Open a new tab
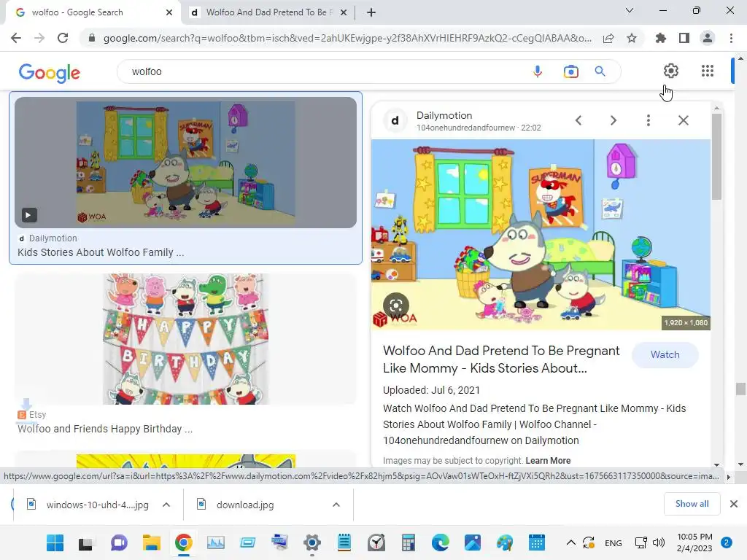747x560 pixels. (x=371, y=12)
